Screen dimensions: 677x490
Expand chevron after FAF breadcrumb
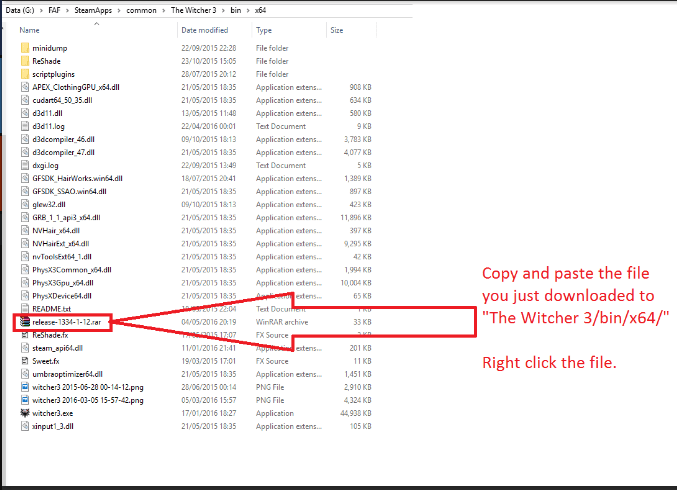pyautogui.click(x=68, y=10)
